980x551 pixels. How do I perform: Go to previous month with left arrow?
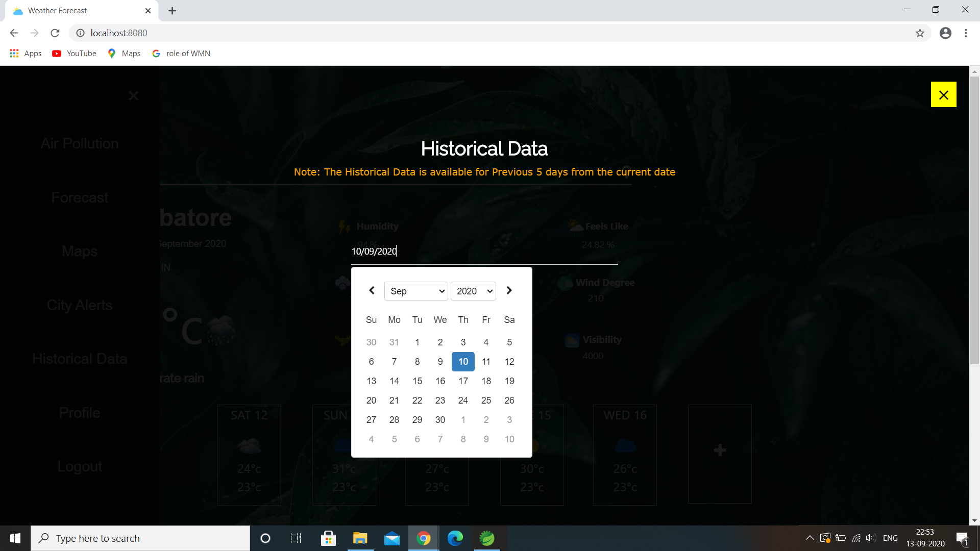pos(371,290)
